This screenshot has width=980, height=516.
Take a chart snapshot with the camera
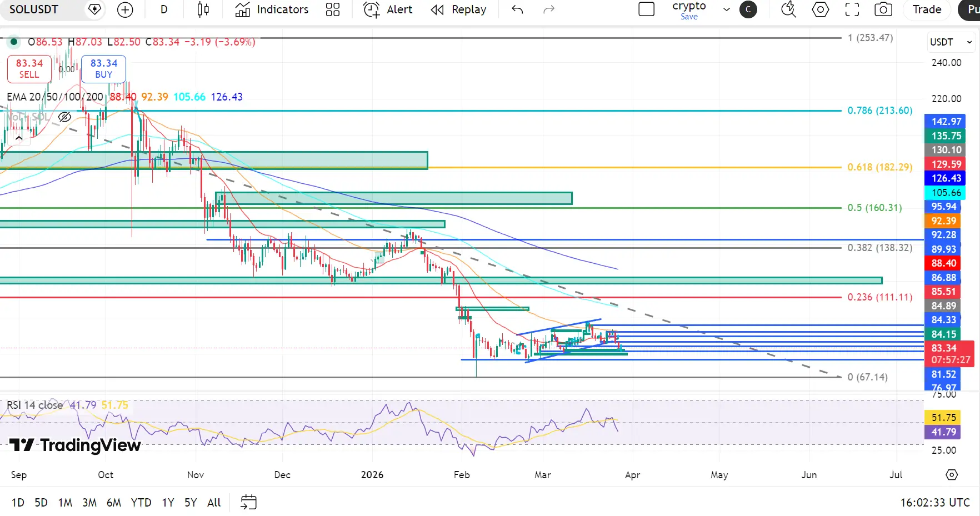(883, 9)
